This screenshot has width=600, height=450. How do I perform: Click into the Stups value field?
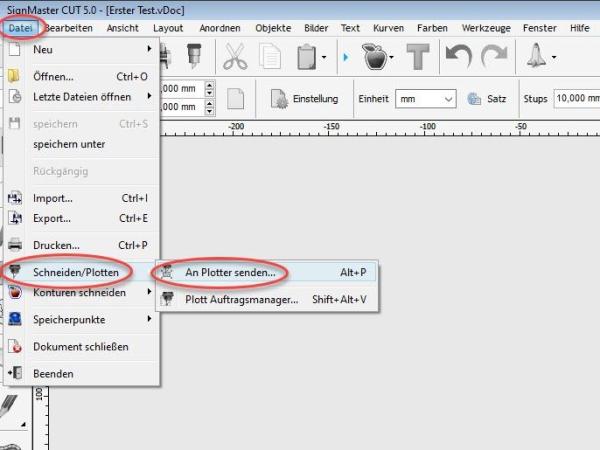pyautogui.click(x=576, y=99)
